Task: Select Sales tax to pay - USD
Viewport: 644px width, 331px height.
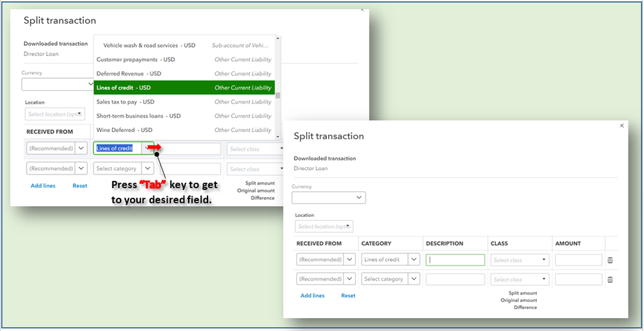Action: coord(184,102)
